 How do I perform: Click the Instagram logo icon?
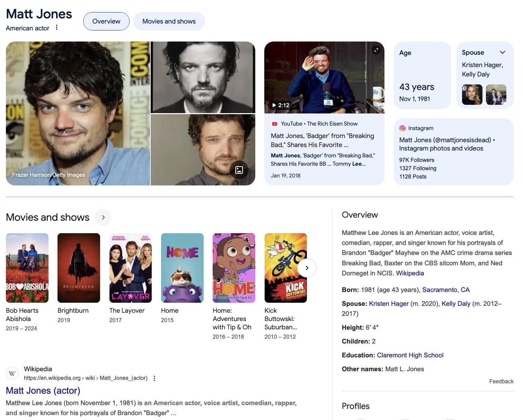(x=402, y=128)
